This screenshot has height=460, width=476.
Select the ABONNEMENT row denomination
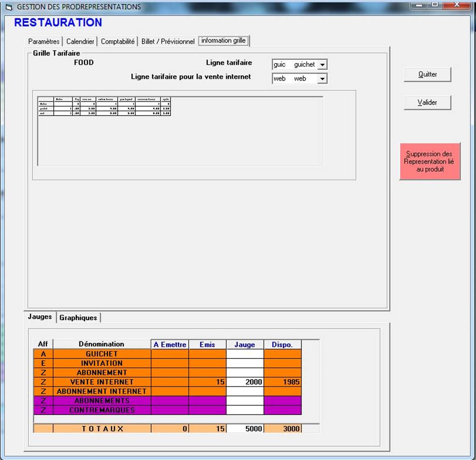tap(102, 373)
